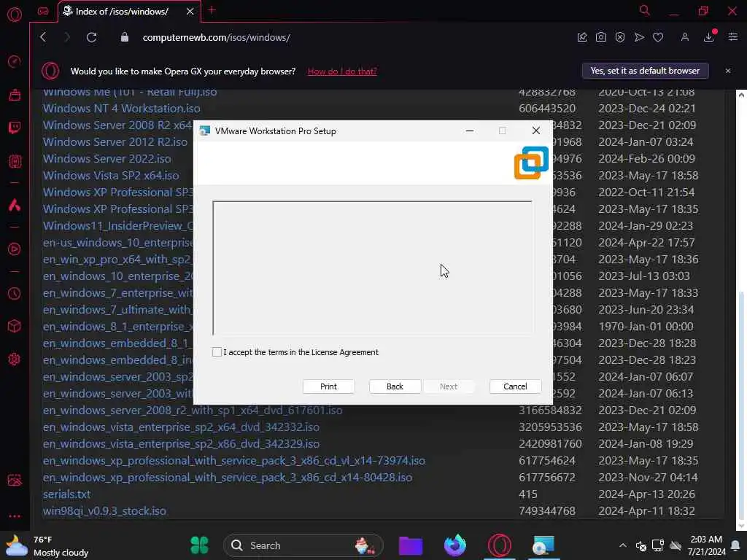The height and width of the screenshot is (560, 747).
Task: Open the x14-73974.iso XP Professional link
Action: pyautogui.click(x=234, y=461)
